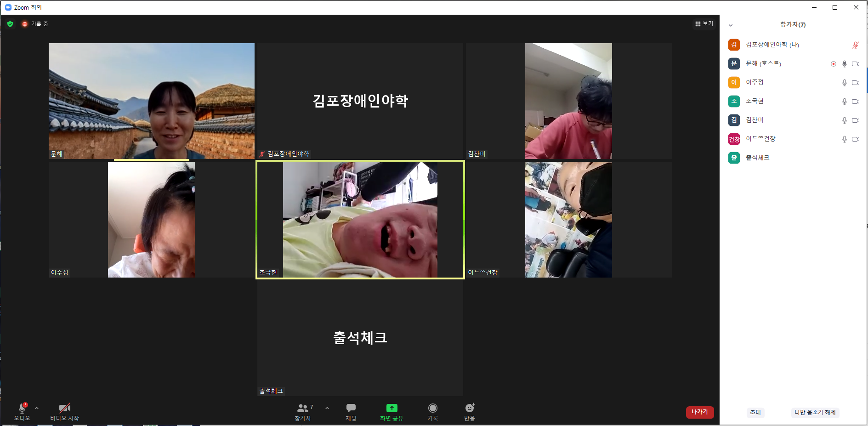The width and height of the screenshot is (868, 426).
Task: Select 조국현 highlighted speaker tile
Action: [360, 220]
